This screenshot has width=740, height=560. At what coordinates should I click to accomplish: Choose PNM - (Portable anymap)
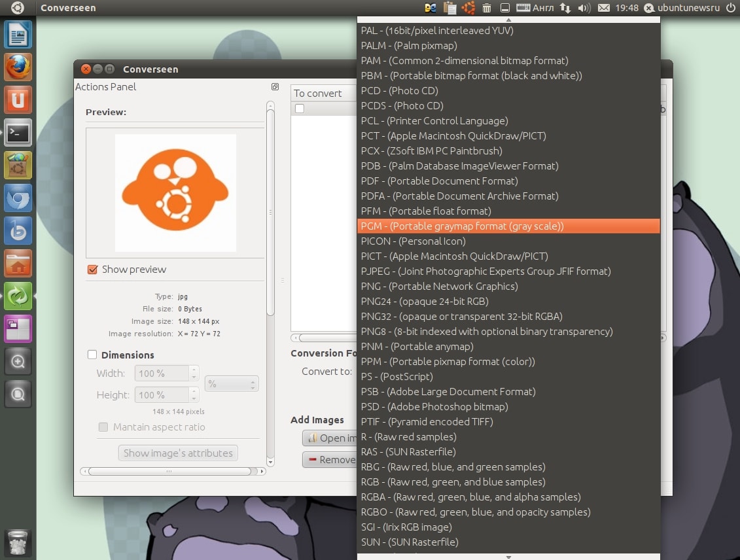pos(508,346)
